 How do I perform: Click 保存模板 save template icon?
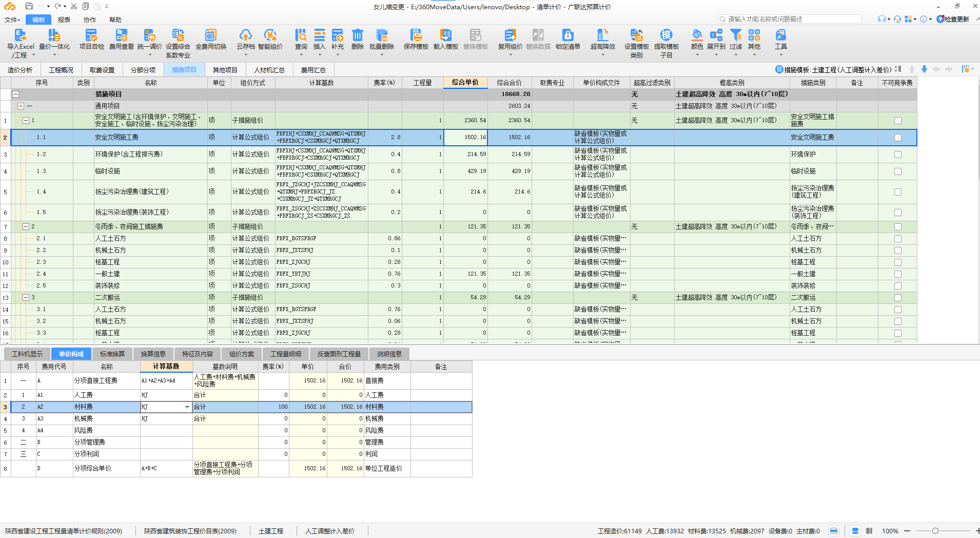(416, 35)
